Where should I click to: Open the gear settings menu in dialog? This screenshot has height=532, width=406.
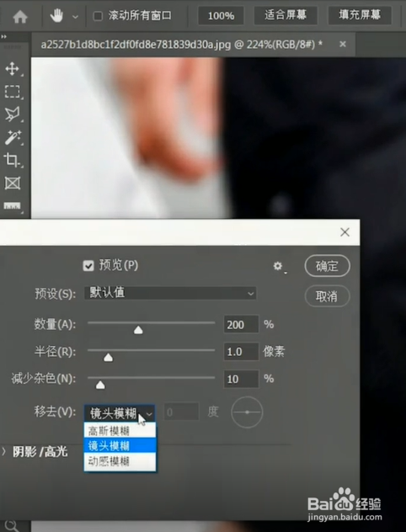point(278,266)
